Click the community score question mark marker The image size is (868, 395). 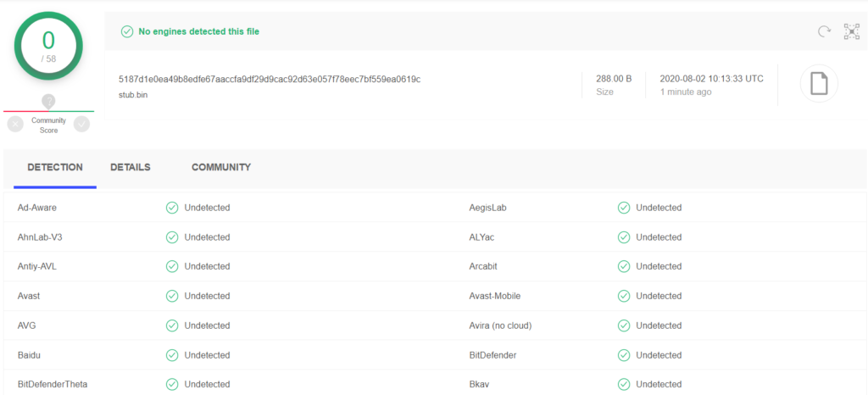[x=48, y=102]
